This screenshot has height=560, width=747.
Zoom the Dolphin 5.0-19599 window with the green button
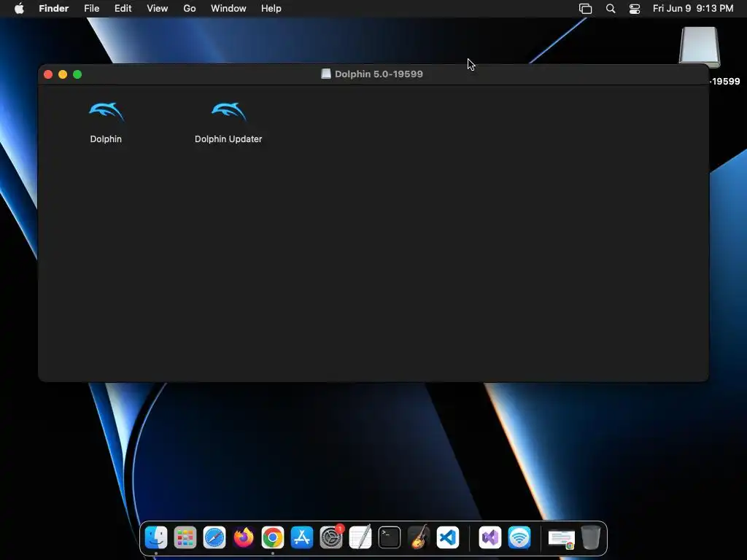(x=77, y=74)
